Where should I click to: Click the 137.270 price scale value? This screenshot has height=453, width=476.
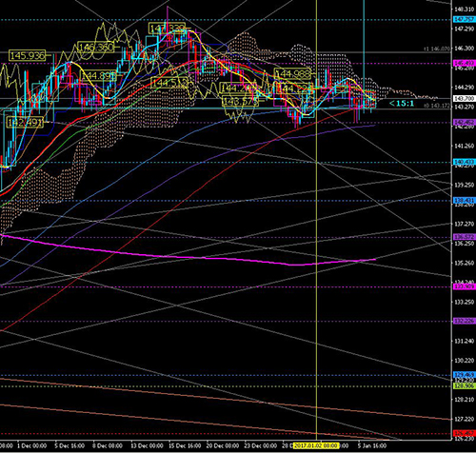465,224
